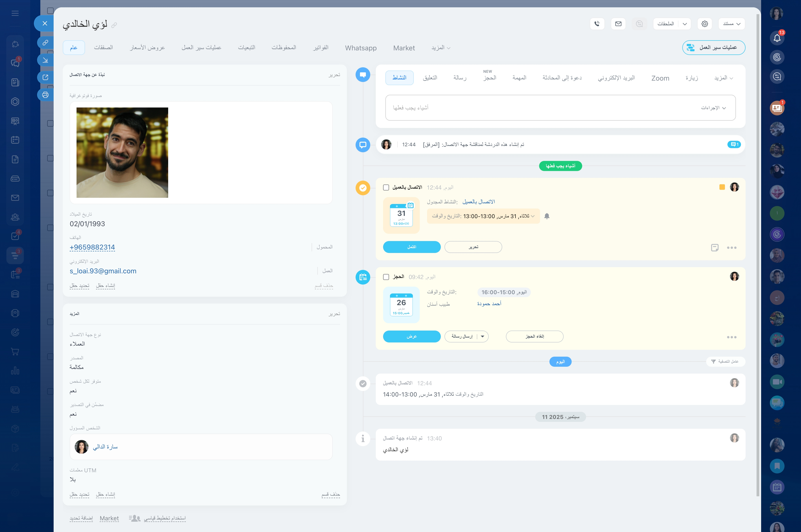Click the yellow color marker on call card

click(722, 187)
